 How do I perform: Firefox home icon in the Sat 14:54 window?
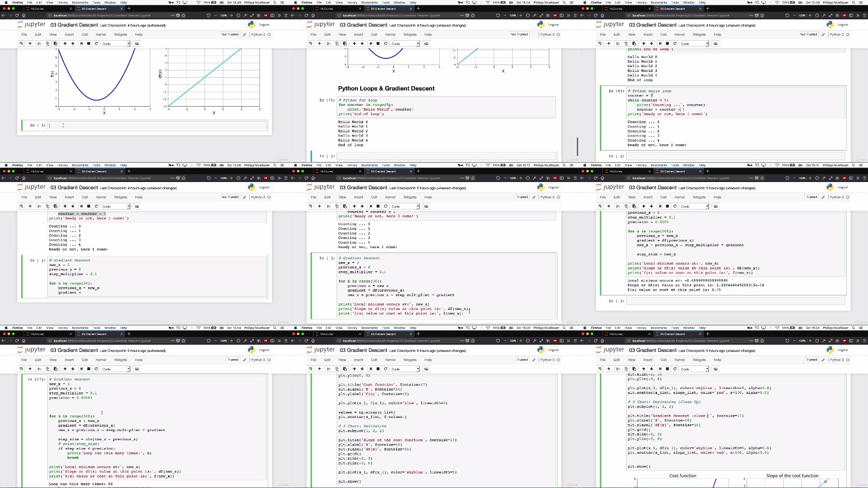pos(313,15)
